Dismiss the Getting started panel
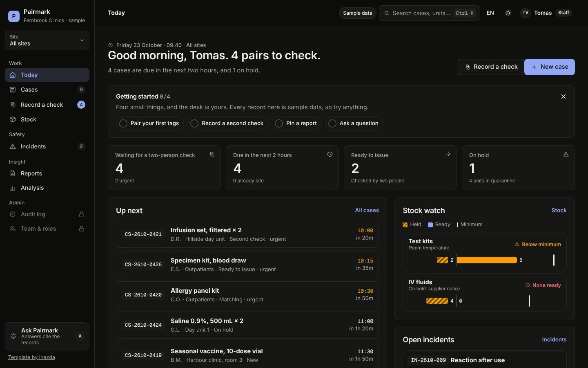588x368 pixels. [x=563, y=96]
